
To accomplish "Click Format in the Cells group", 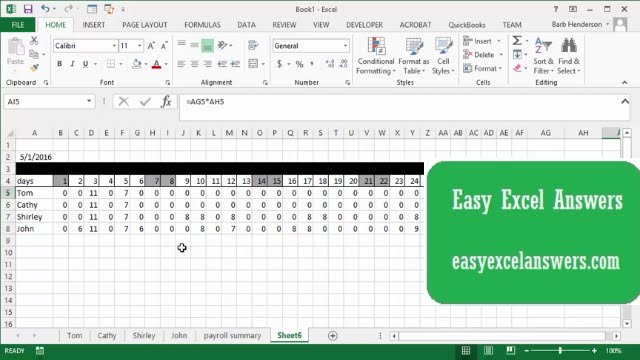I will pyautogui.click(x=482, y=68).
